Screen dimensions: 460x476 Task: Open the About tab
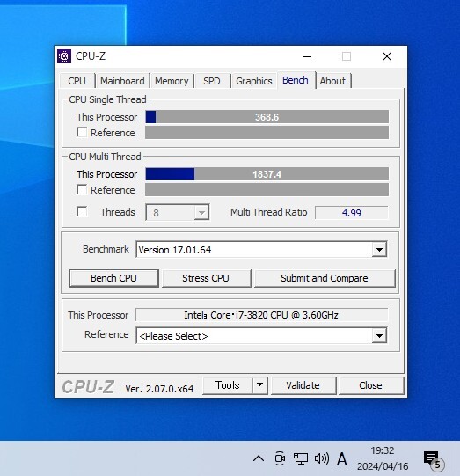(332, 81)
